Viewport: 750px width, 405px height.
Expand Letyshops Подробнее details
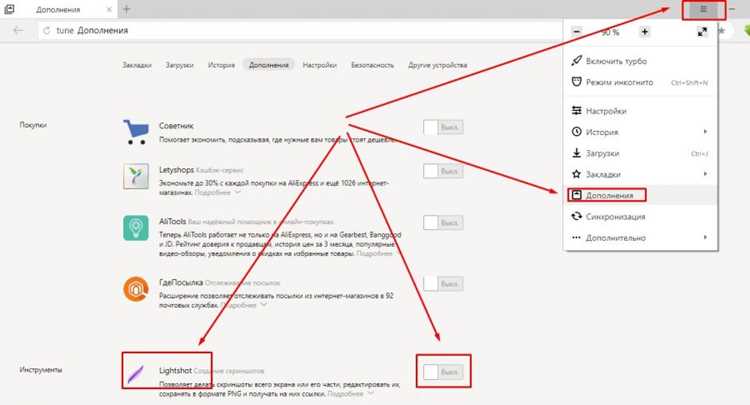coord(217,192)
